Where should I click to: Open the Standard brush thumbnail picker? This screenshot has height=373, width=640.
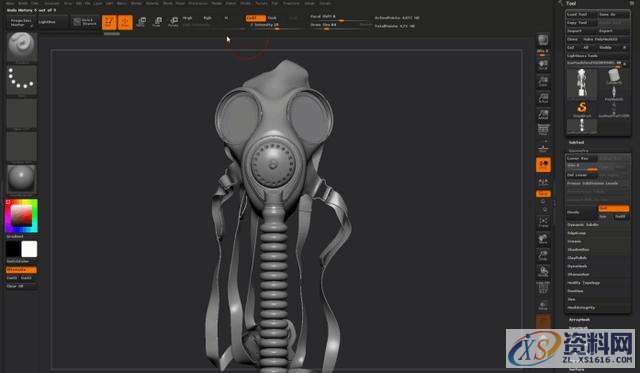pos(22,47)
